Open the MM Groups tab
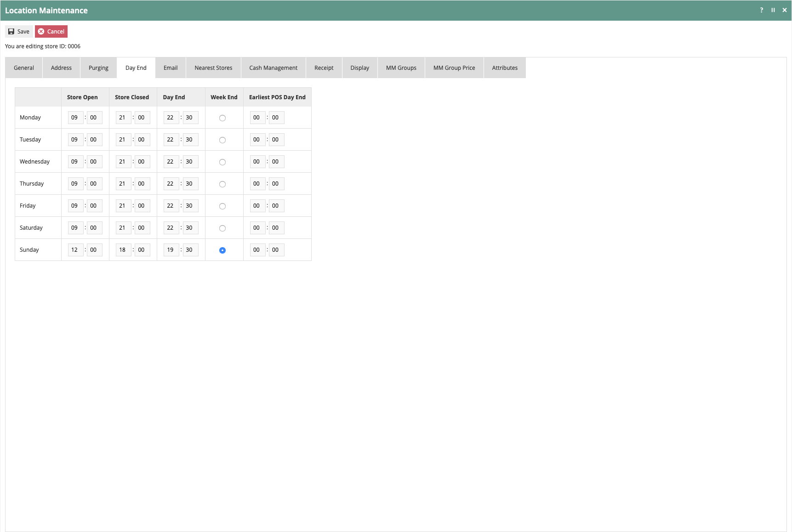 point(401,68)
